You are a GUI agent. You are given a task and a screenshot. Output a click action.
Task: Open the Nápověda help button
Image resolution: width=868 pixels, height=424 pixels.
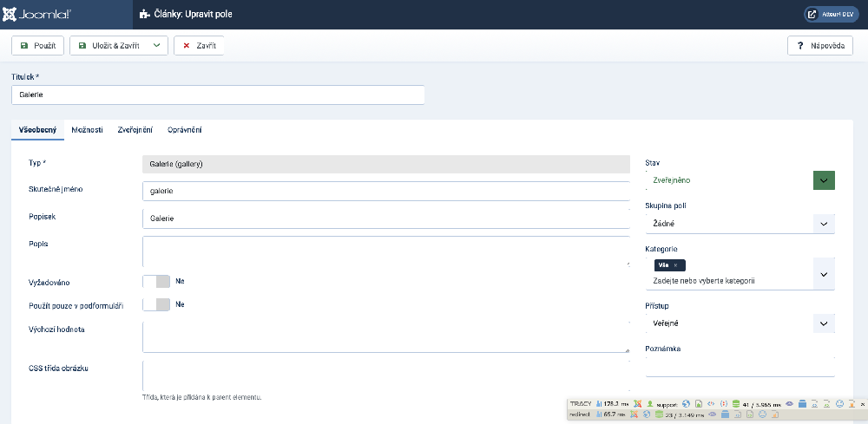pyautogui.click(x=820, y=45)
